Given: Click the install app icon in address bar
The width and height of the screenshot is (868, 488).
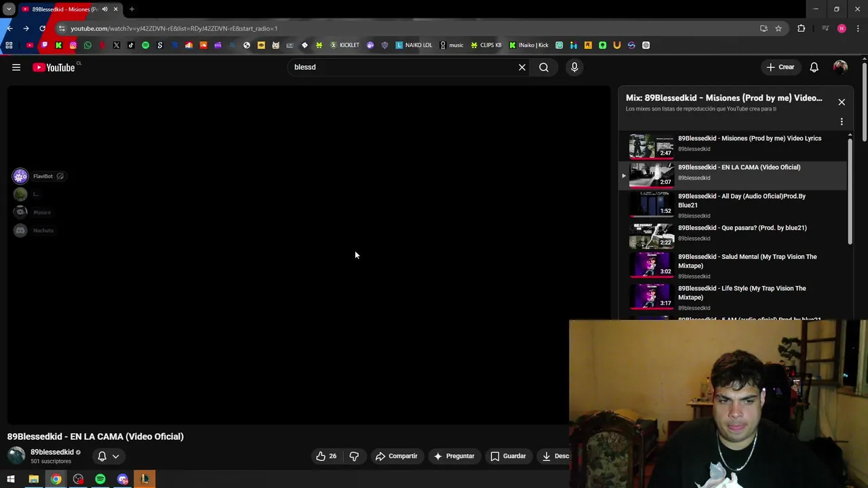Looking at the screenshot, I should coord(764,28).
